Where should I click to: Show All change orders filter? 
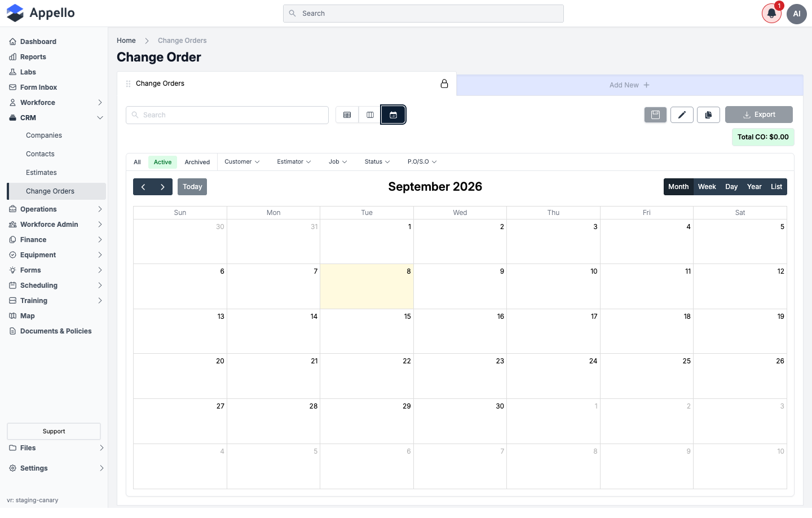point(137,162)
